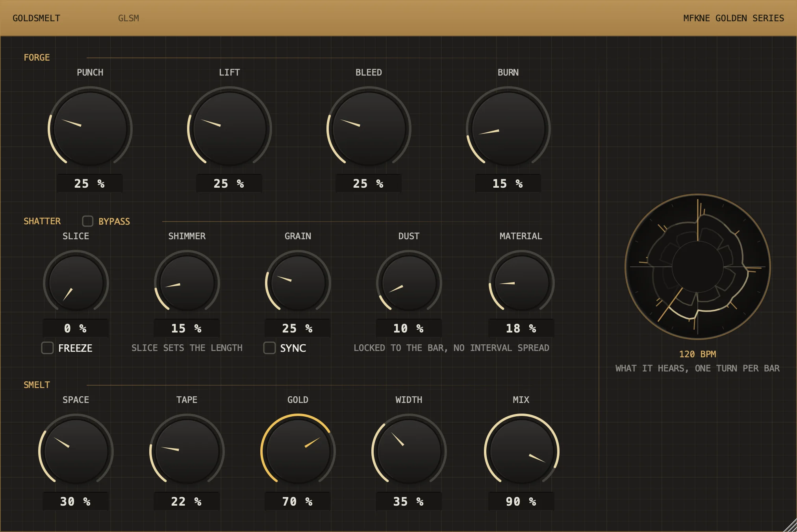This screenshot has height=532, width=797.
Task: Click the BLEED 25 % value field
Action: click(369, 183)
